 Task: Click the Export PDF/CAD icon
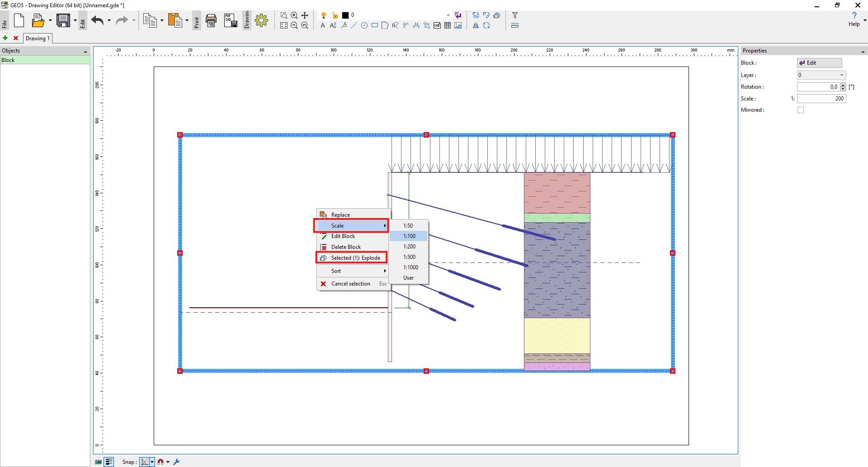(x=231, y=20)
